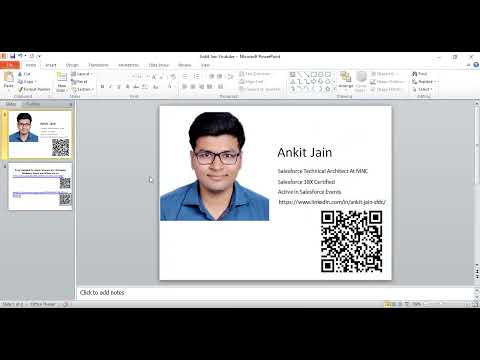Open Shape Outline dropdown
The image size is (480, 360).
click(x=388, y=82)
